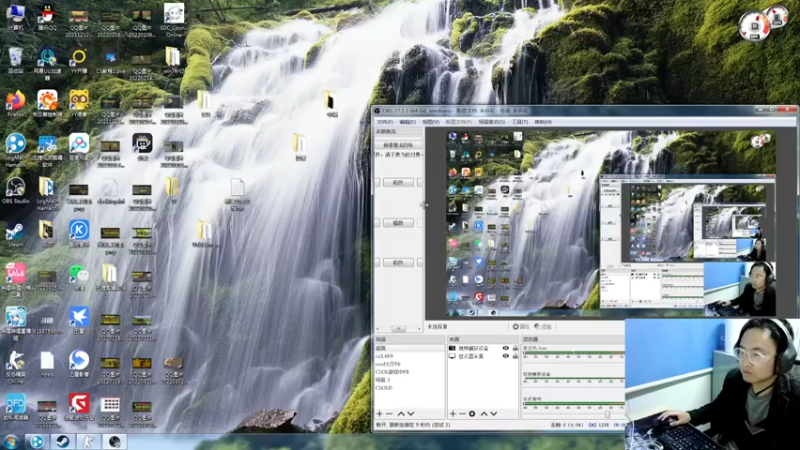Open the 百度网盘 desktop icon
Screen dimensions: 800x450
79,147
